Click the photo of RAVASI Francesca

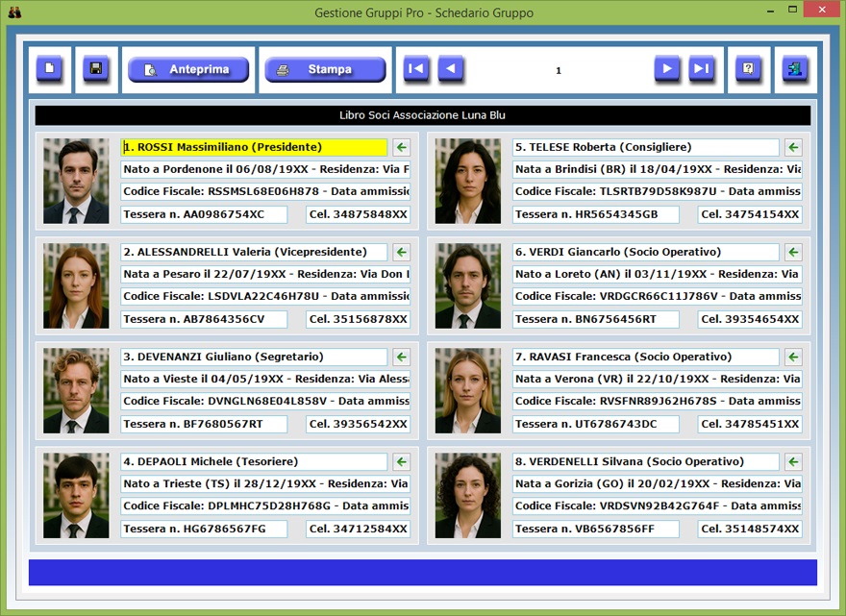coord(468,390)
